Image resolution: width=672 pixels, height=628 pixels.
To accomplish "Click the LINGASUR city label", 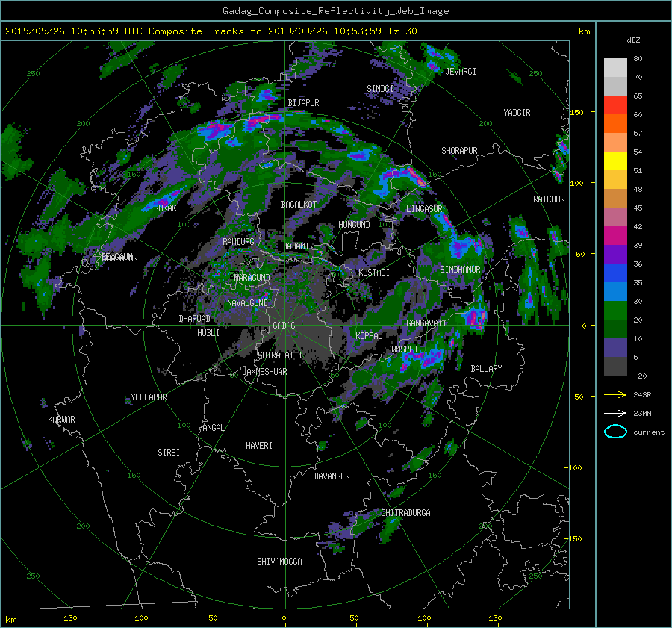I will (424, 209).
